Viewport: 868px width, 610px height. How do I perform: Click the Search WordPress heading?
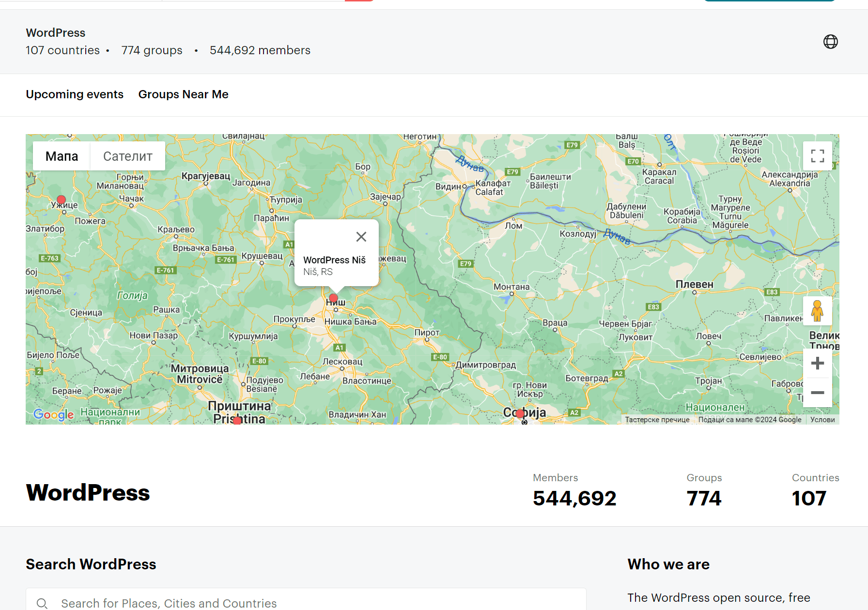[x=91, y=564]
